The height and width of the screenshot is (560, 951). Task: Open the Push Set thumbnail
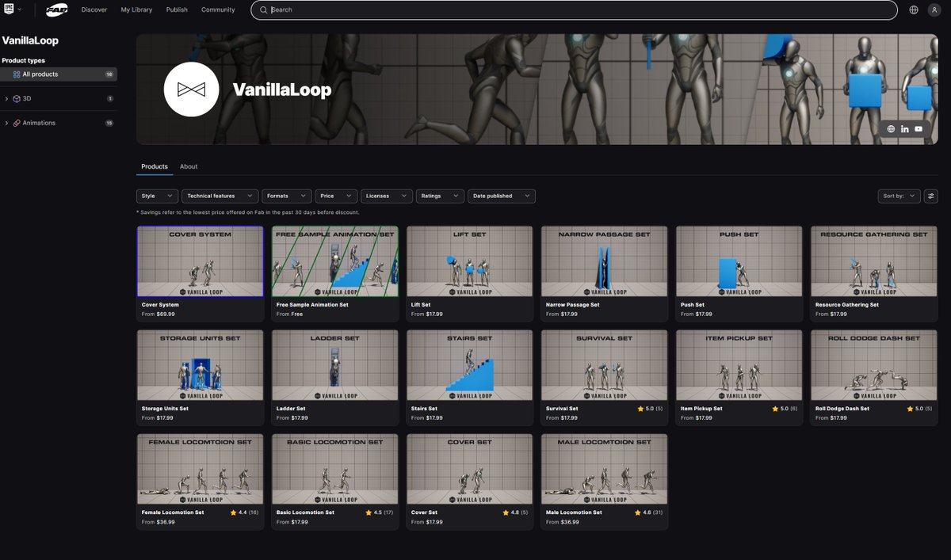point(739,261)
